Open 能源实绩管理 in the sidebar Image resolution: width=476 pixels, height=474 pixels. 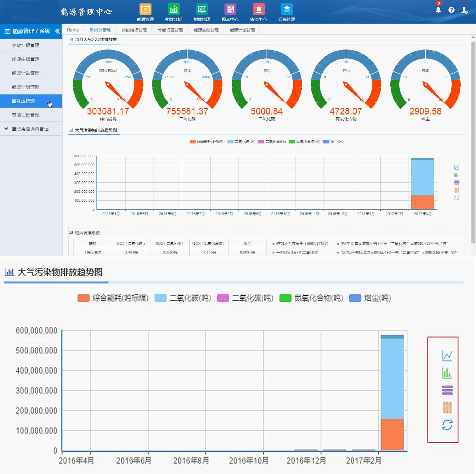(31, 59)
